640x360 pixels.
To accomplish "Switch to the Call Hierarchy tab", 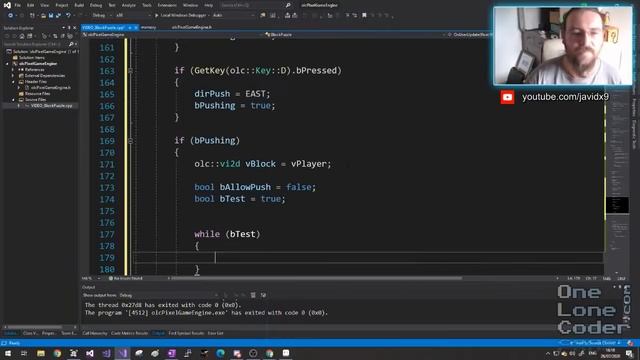I will coord(95,333).
